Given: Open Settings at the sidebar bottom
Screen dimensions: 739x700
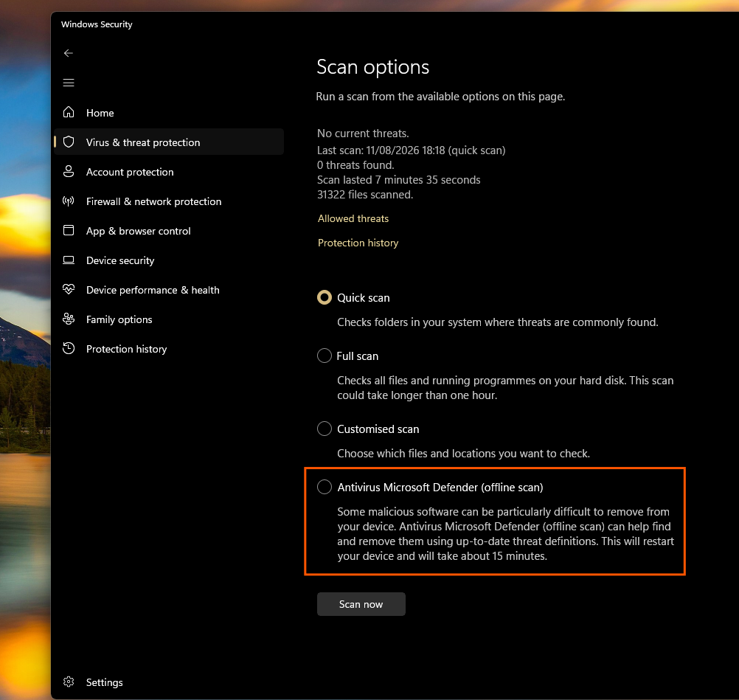Looking at the screenshot, I should pos(169,682).
